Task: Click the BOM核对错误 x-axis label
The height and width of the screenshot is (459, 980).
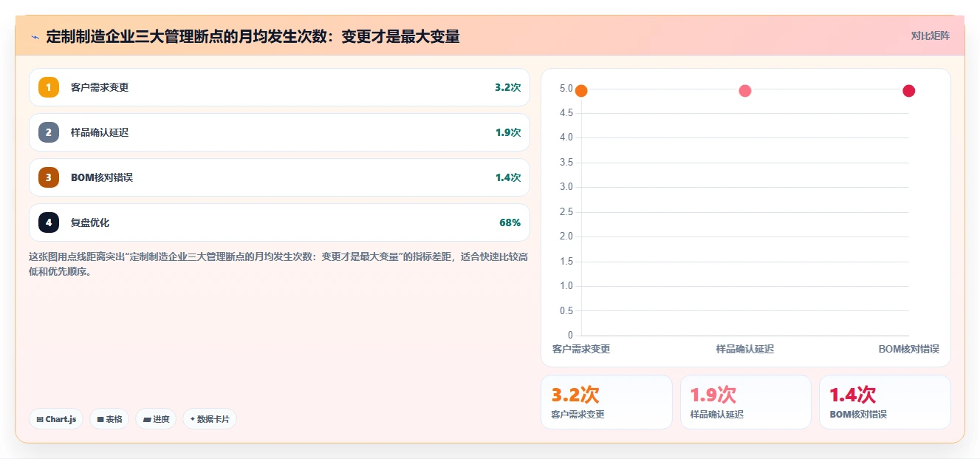Action: 908,349
